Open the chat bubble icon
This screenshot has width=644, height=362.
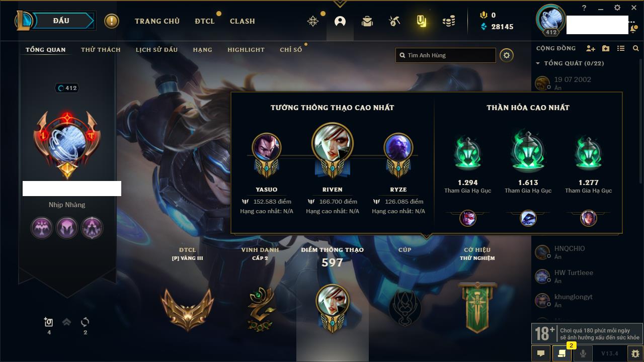pos(541,353)
